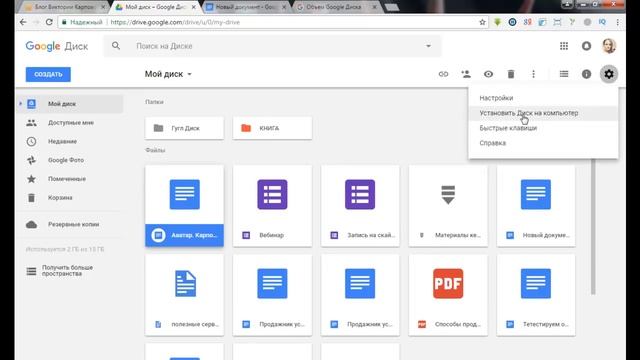This screenshot has width=640, height=360.
Task: Click the vertical scrollbar of file list
Action: (x=593, y=227)
